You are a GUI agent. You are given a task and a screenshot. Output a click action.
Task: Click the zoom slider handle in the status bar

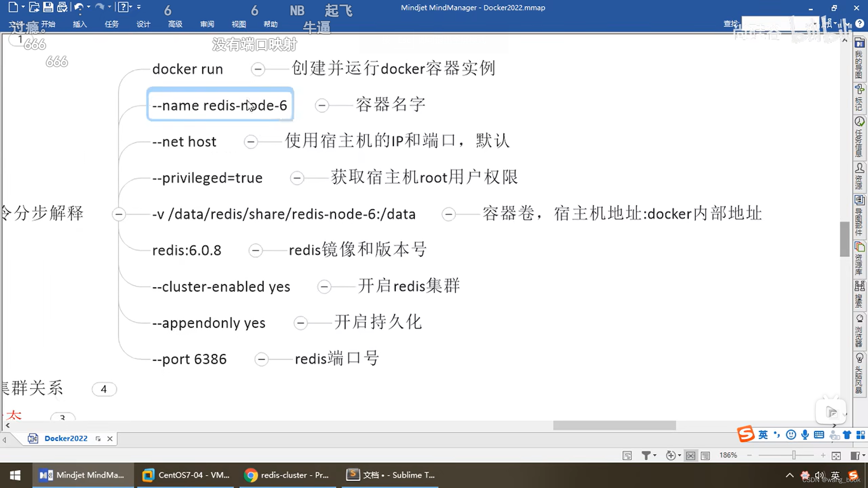point(793,455)
